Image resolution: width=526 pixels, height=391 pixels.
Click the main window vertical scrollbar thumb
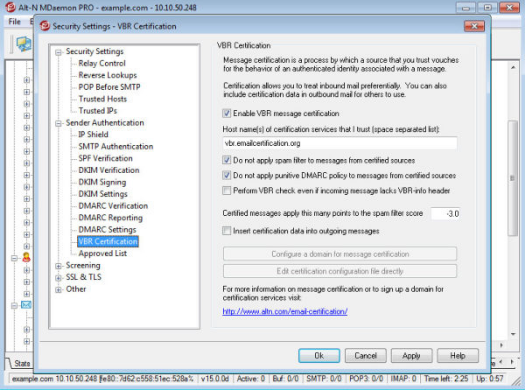click(513, 178)
